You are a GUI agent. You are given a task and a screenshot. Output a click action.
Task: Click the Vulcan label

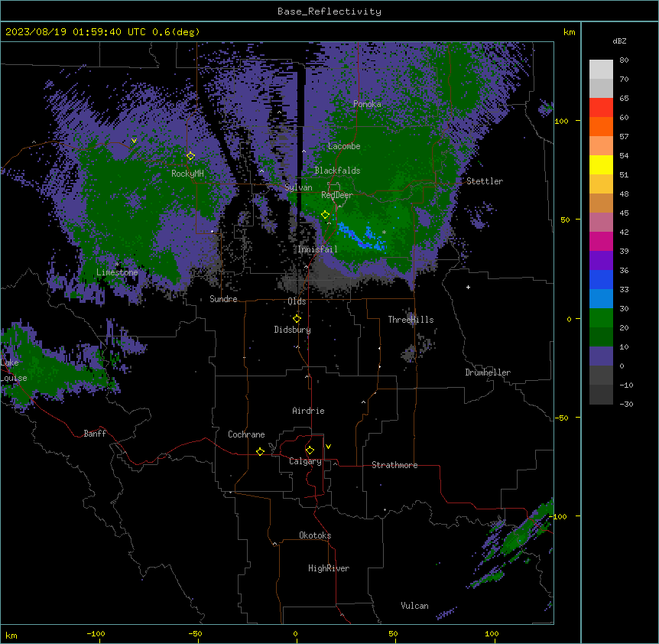[415, 606]
